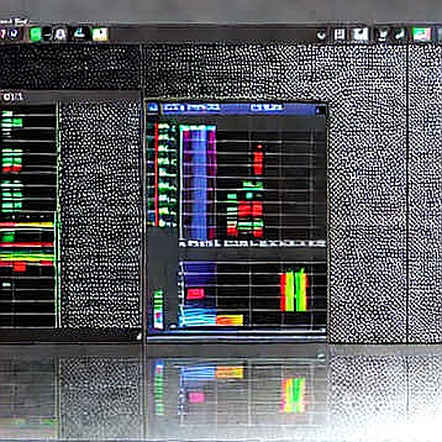The height and width of the screenshot is (442, 442).
Task: Click the green legend strip beside lower chart
Action: 159,309
